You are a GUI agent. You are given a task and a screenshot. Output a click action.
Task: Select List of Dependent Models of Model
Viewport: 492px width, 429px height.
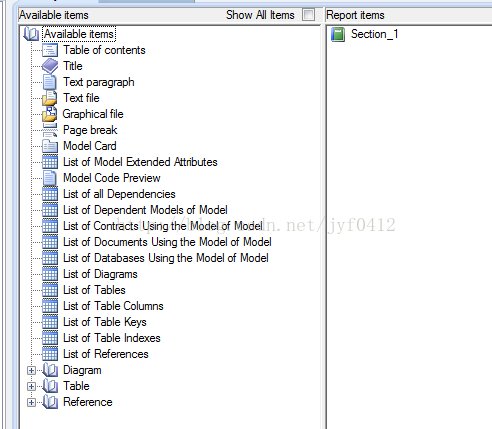point(145,210)
